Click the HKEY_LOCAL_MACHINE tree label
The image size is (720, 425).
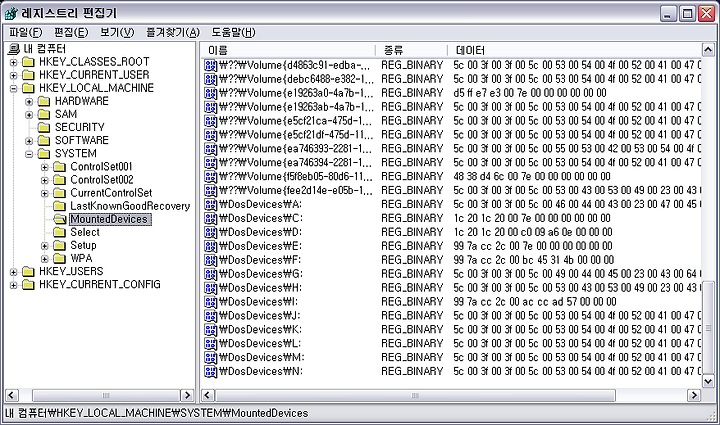coord(96,88)
